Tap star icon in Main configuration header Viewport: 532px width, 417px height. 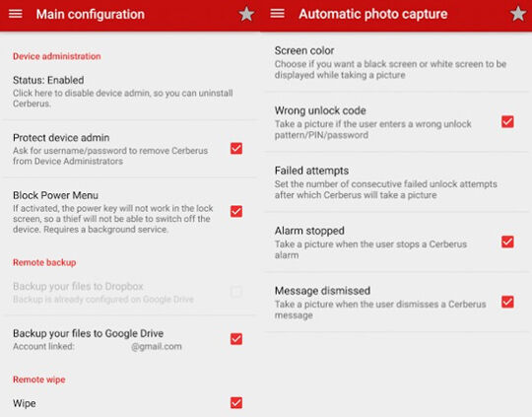coord(246,14)
